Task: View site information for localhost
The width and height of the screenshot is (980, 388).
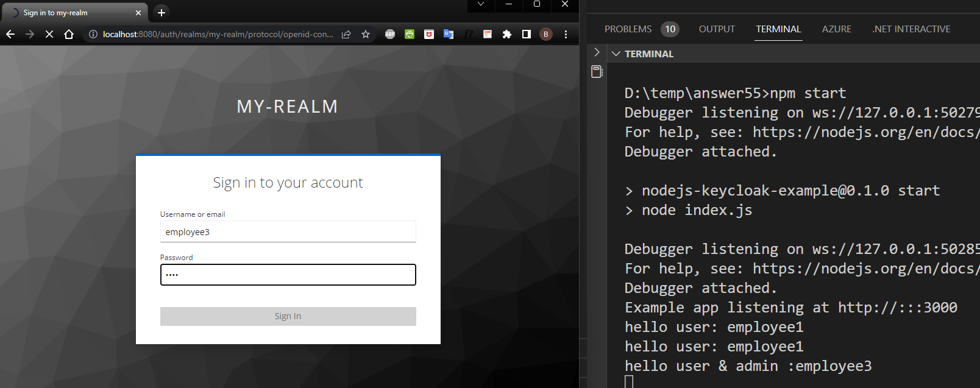Action: [x=93, y=34]
